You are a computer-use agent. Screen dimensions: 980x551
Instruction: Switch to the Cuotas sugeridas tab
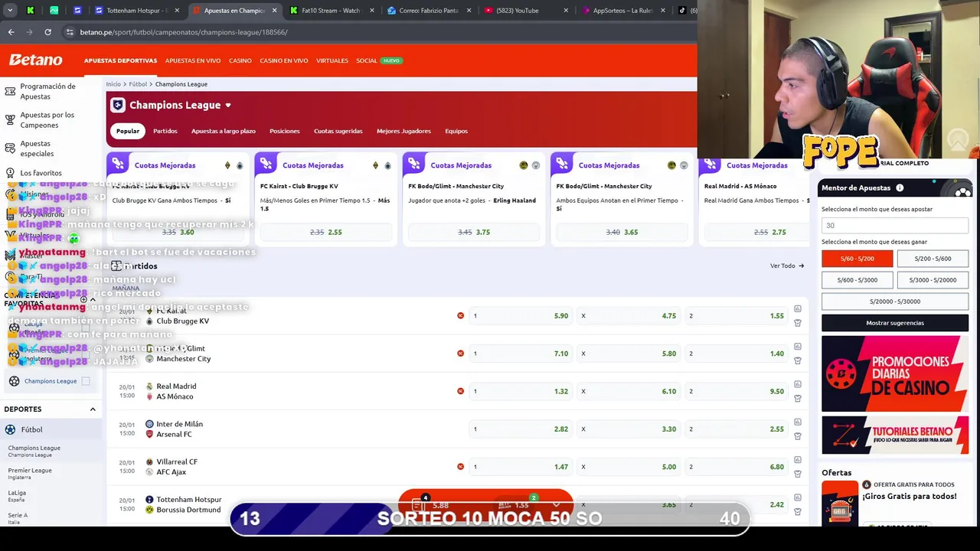[x=338, y=131]
